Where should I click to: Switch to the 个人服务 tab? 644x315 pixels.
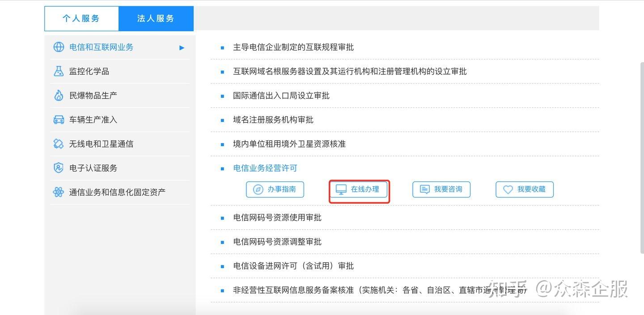tap(81, 18)
